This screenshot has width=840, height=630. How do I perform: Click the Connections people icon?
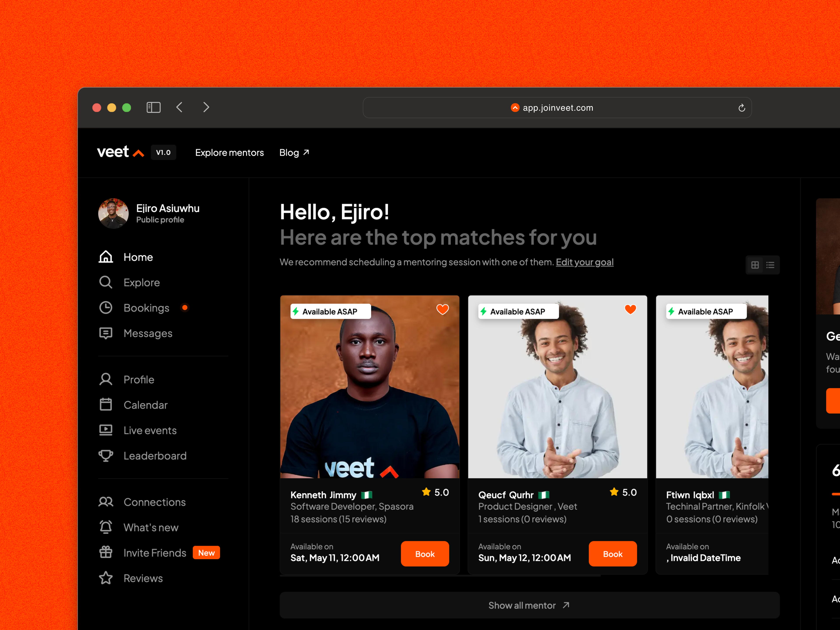tap(106, 502)
